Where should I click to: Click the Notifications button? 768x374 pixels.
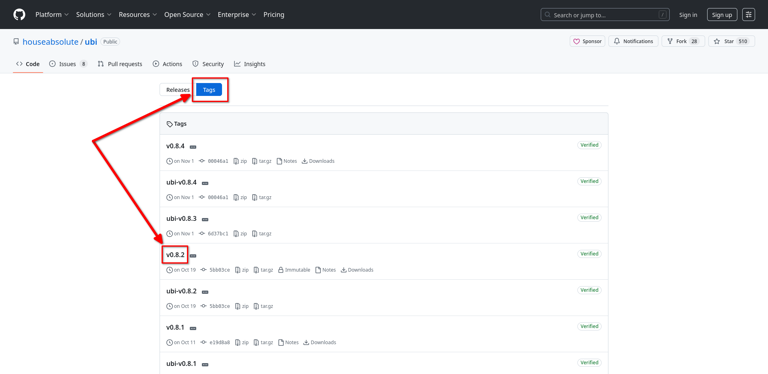pyautogui.click(x=634, y=42)
